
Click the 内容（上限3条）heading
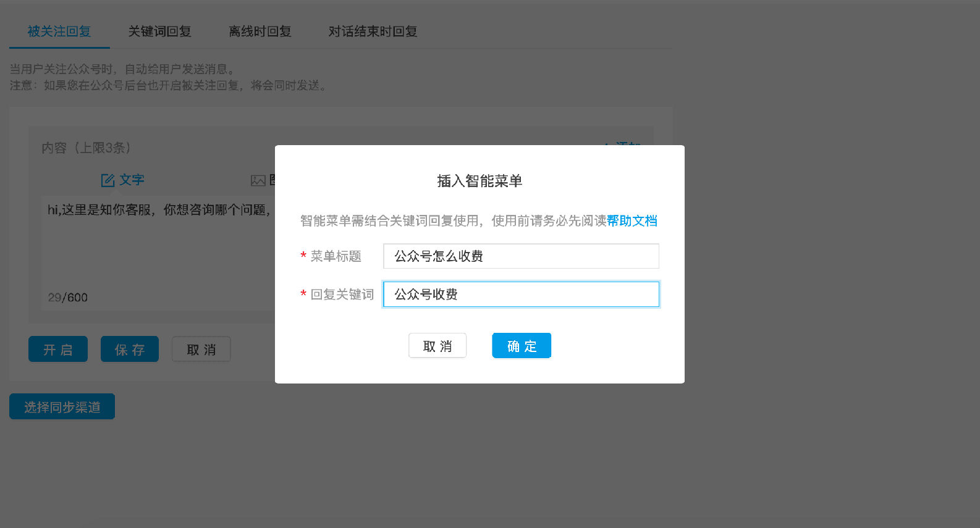coord(87,148)
